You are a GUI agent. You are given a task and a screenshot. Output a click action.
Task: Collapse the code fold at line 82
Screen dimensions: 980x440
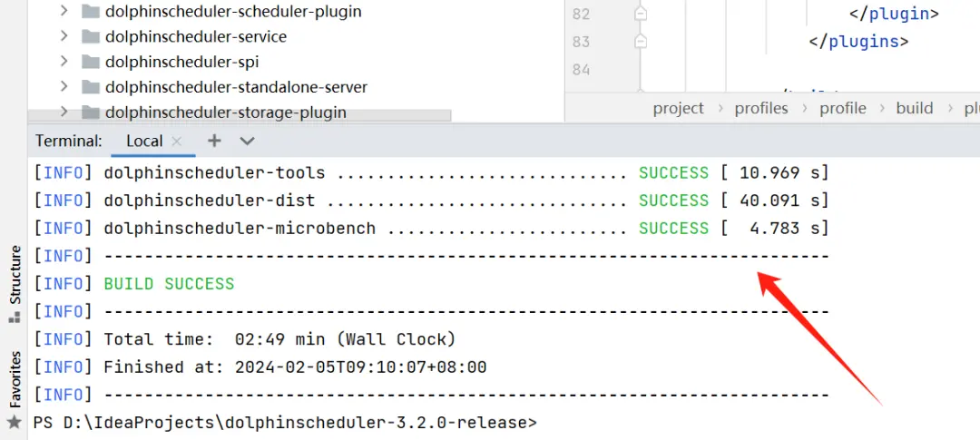641,15
